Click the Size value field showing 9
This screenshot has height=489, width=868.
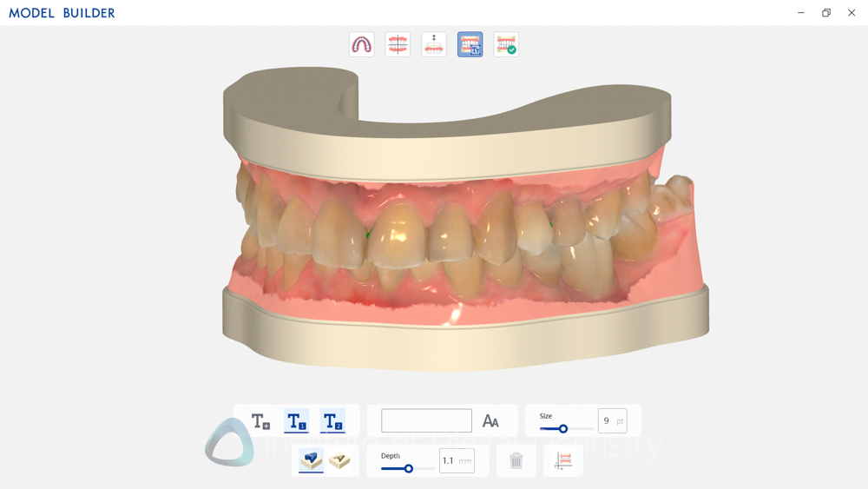click(x=612, y=421)
